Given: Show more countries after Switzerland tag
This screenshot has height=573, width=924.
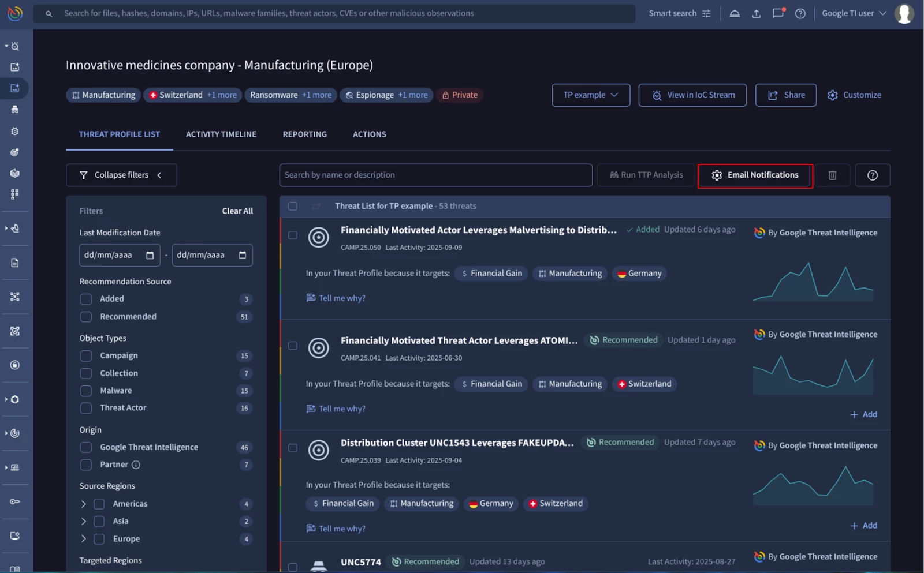Looking at the screenshot, I should coord(222,95).
